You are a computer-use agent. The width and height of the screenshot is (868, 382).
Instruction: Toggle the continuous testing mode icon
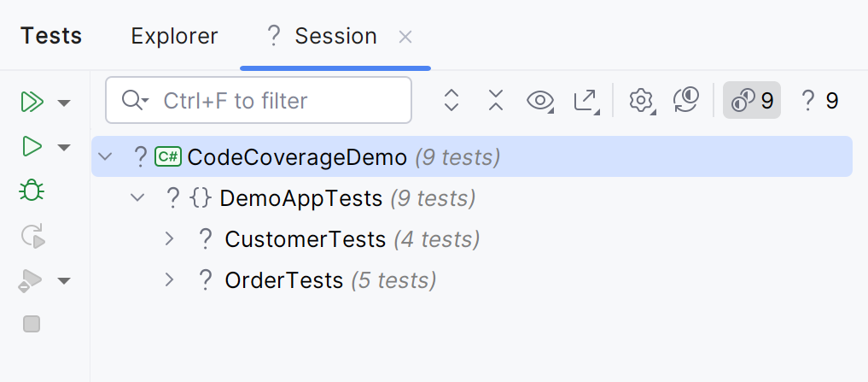point(686,101)
